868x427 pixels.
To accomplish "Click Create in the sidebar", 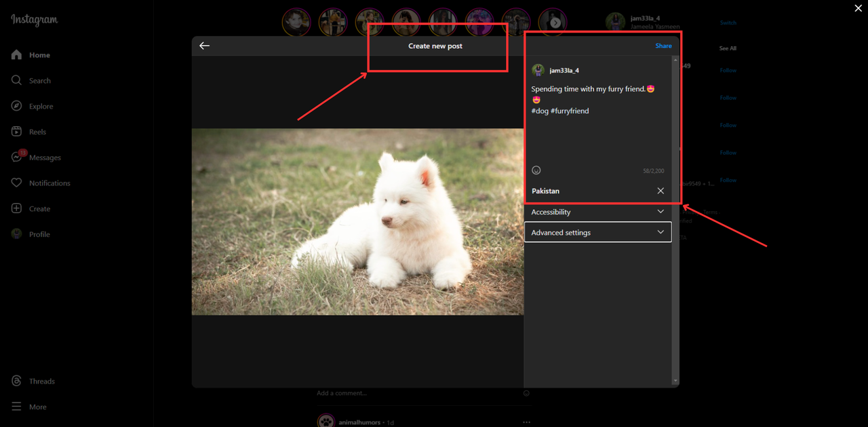I will [31, 209].
